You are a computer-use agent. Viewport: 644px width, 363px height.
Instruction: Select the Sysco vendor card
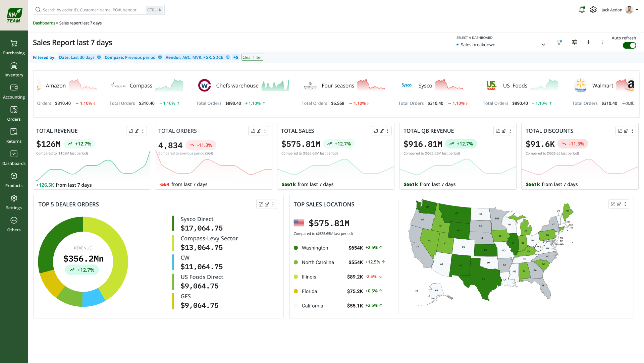click(433, 93)
